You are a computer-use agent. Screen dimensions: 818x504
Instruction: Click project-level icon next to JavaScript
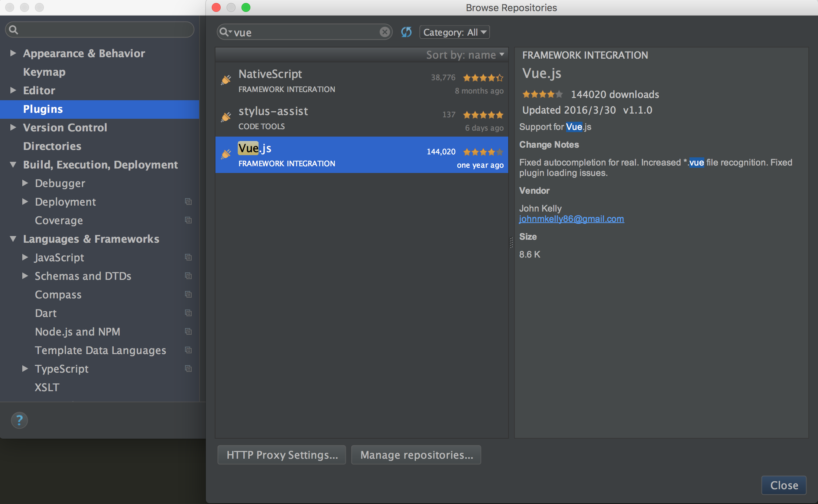pyautogui.click(x=188, y=257)
